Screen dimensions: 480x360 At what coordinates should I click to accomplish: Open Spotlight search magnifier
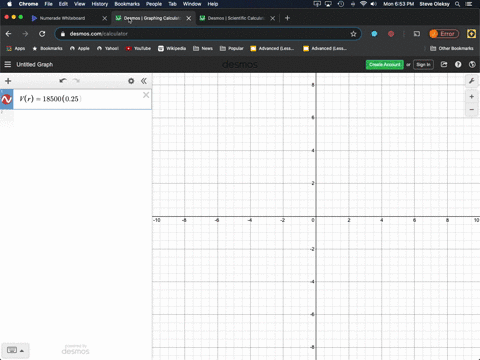coord(458,4)
